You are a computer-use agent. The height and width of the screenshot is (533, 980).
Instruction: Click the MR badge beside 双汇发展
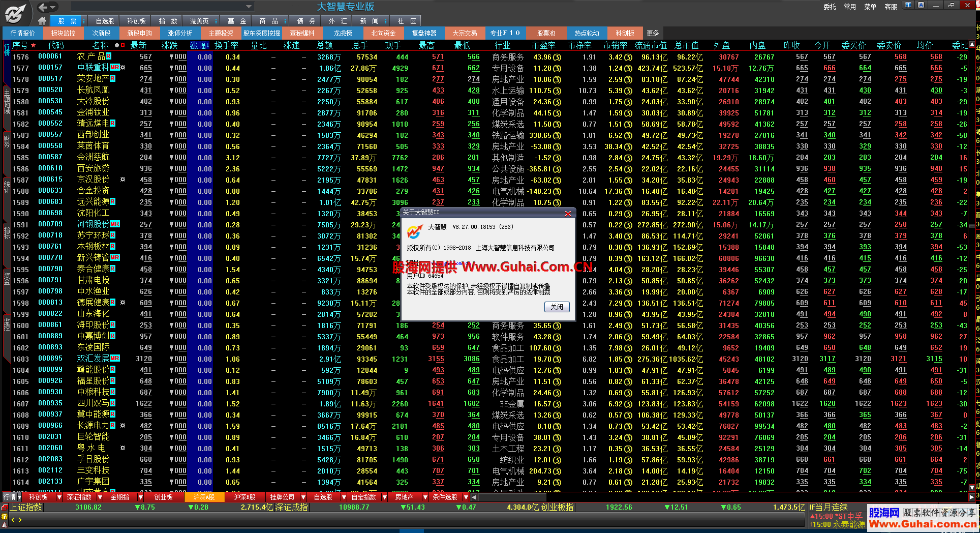tap(114, 359)
